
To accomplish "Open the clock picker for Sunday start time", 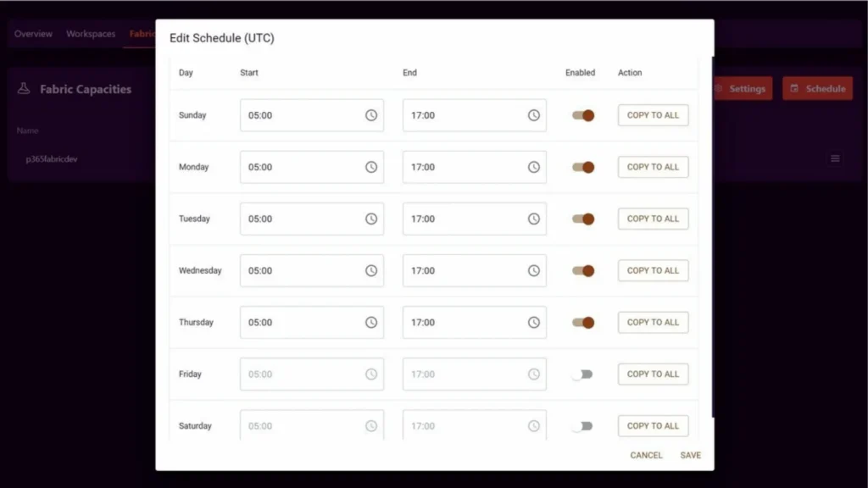I will click(371, 115).
